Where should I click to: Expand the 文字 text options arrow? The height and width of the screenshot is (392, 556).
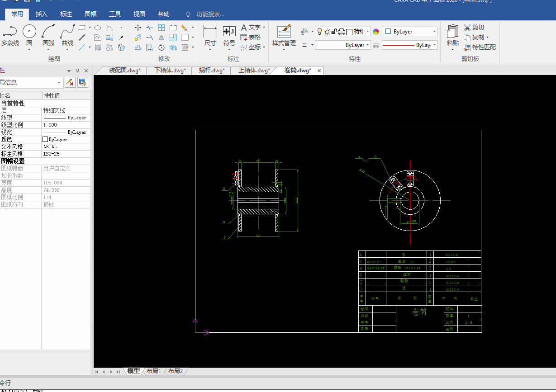click(264, 28)
